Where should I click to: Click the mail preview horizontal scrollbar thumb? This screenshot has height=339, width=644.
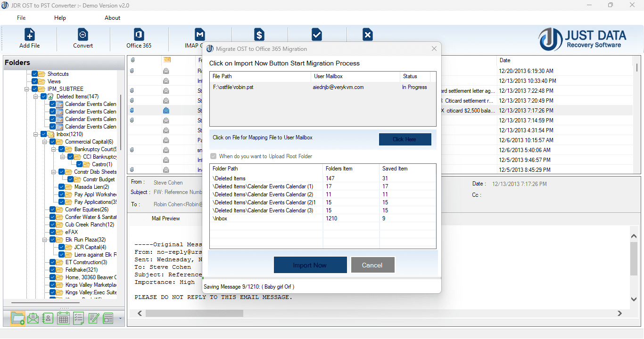(194, 313)
